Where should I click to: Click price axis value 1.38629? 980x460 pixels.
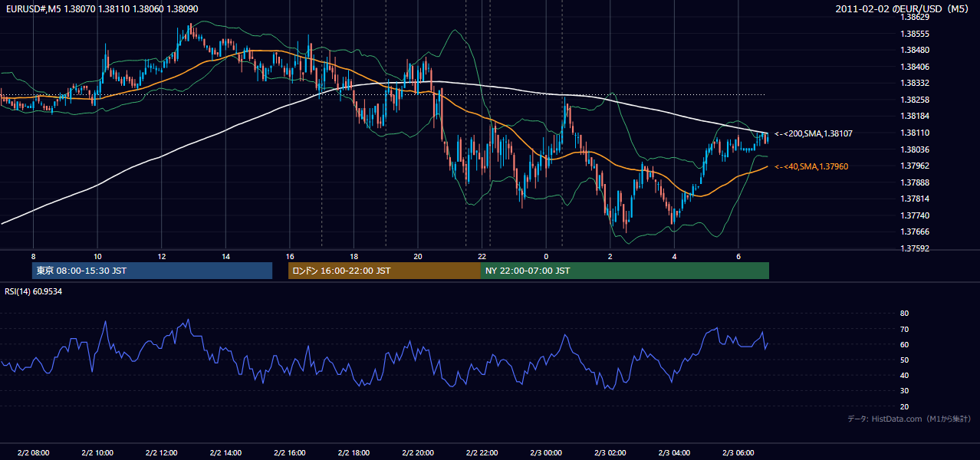pos(916,17)
